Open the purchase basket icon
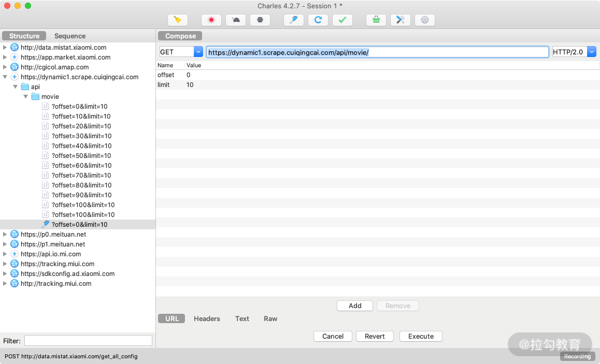 [x=376, y=20]
